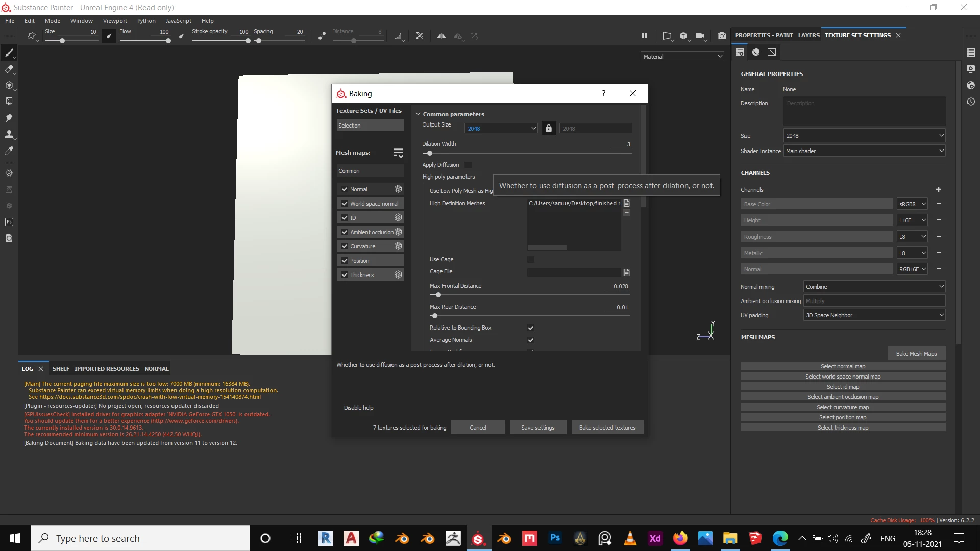Pause rendering with the pause icon
The image size is (980, 551).
click(x=644, y=36)
